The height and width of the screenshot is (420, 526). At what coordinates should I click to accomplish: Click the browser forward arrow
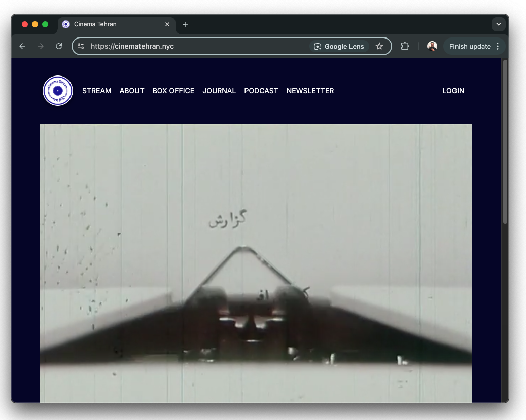(41, 46)
